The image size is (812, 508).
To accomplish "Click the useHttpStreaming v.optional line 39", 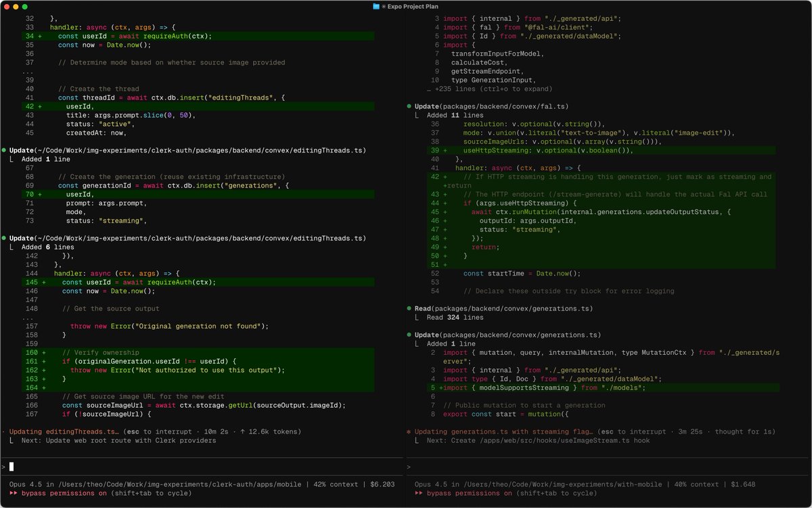I will [602, 150].
